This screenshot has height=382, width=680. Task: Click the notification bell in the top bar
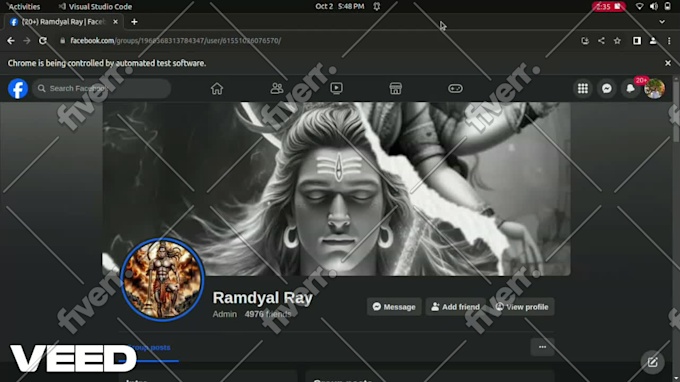pyautogui.click(x=377, y=7)
